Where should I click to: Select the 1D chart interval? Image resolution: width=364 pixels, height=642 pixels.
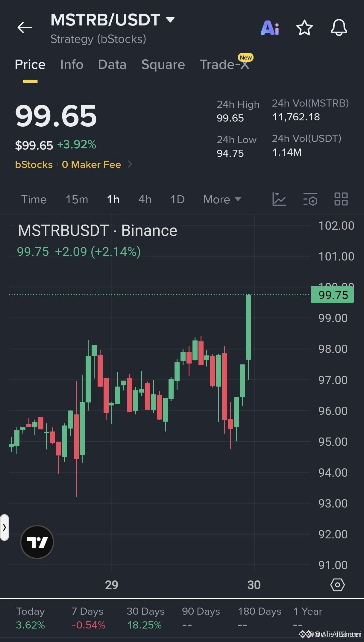click(x=178, y=199)
